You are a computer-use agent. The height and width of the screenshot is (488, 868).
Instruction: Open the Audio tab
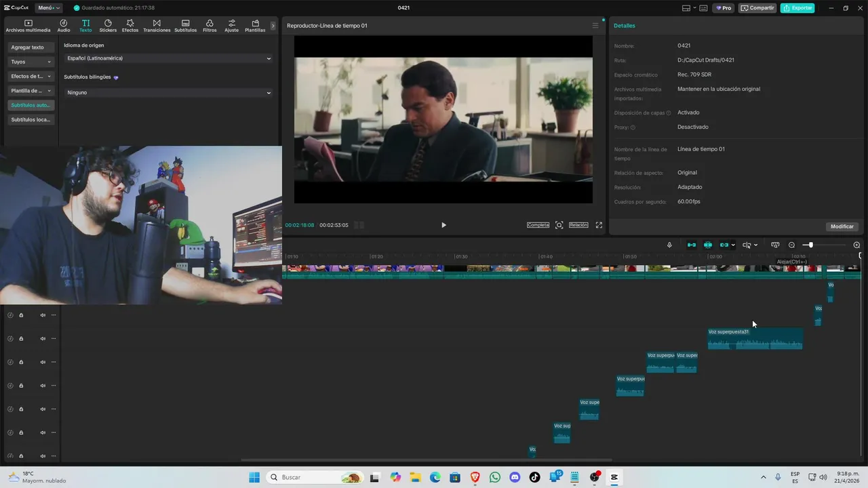click(64, 26)
